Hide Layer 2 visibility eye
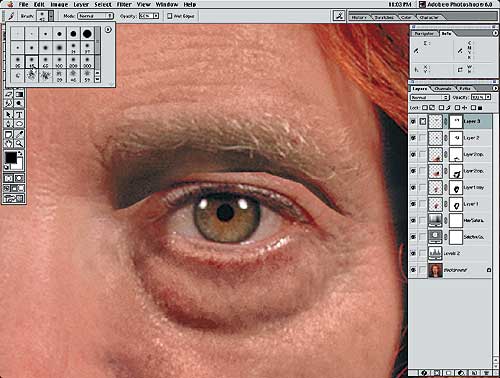Screen dimensions: 500x378 click(x=413, y=138)
